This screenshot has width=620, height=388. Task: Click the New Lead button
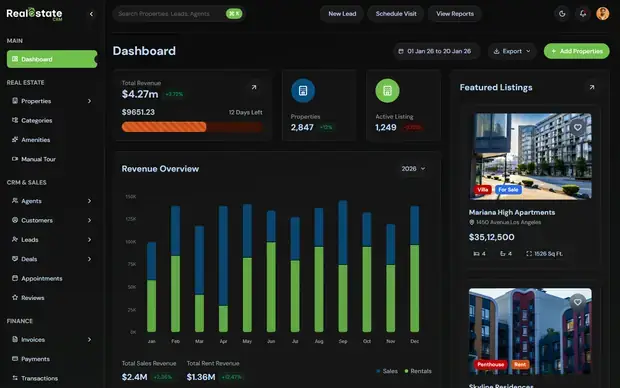click(342, 14)
